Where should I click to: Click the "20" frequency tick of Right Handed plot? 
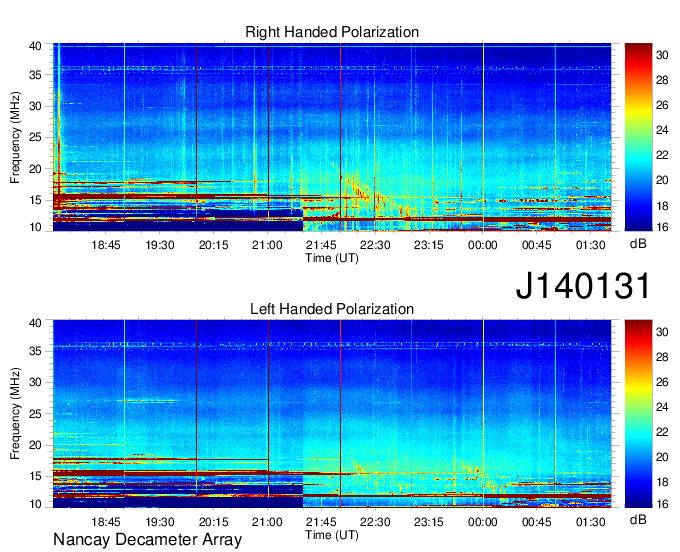click(35, 169)
